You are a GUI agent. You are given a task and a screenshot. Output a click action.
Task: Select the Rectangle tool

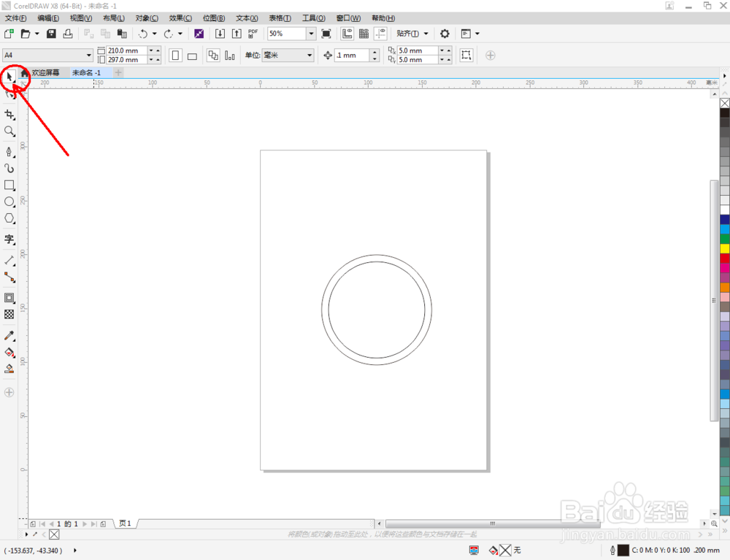[x=9, y=185]
